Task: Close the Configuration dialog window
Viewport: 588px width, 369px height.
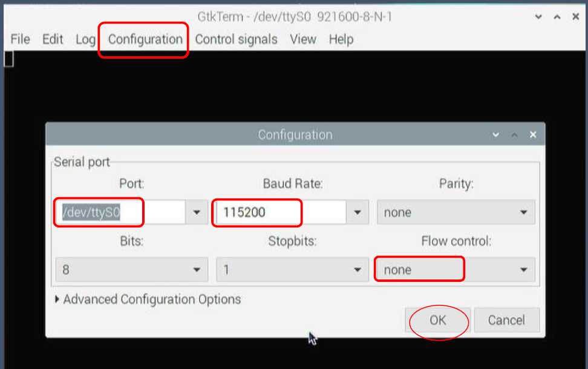Action: [x=533, y=135]
